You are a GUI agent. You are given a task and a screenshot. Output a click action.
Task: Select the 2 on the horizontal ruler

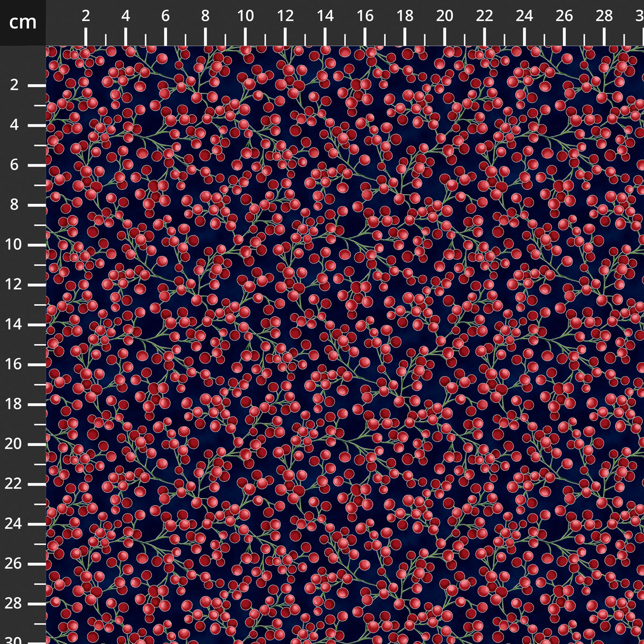click(x=86, y=16)
